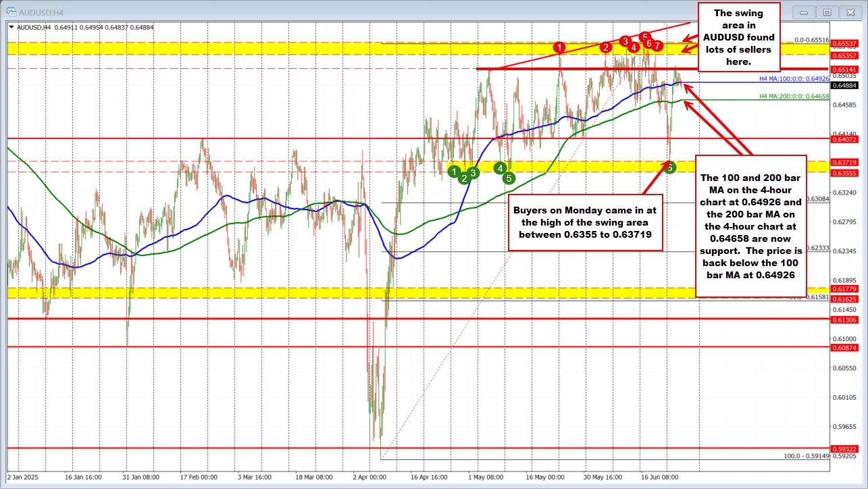The height and width of the screenshot is (489, 868).
Task: Expand the AUDUSD,H4 symbol dropdown triangle
Action: tap(13, 27)
